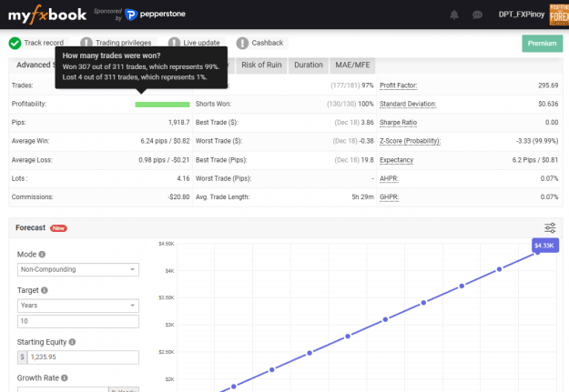Open the Forecast settings sliders icon
The width and height of the screenshot is (569, 392).
(550, 227)
